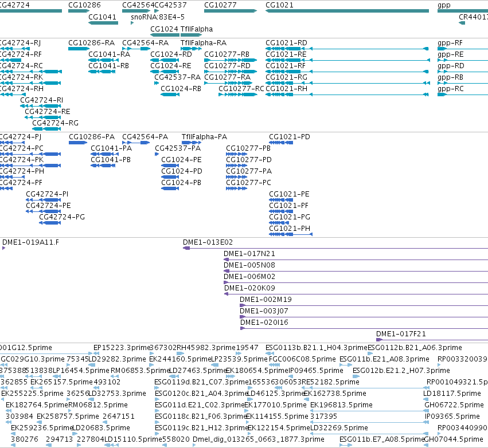Select the CG1024-PB protein label
This screenshot has height=448, width=488.
[181, 183]
